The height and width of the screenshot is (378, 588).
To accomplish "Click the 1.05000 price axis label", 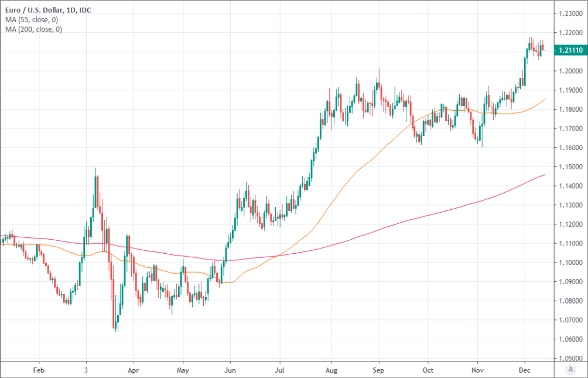I will [571, 358].
